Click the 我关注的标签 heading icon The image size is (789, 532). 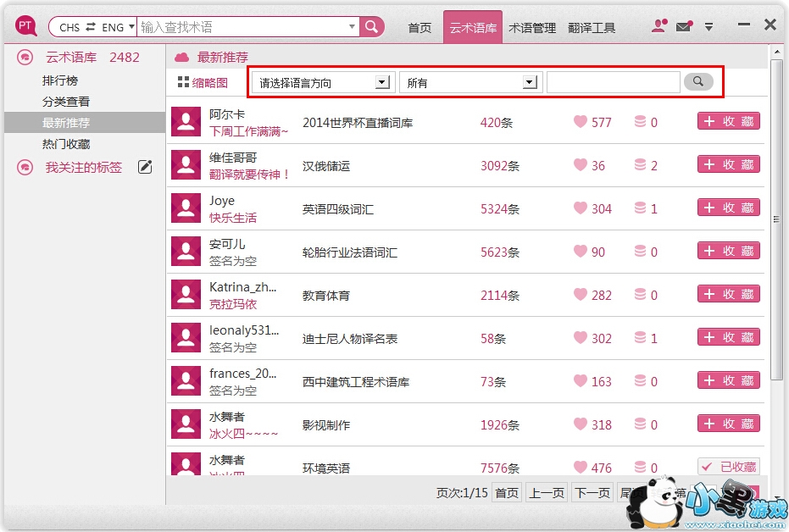tap(25, 168)
